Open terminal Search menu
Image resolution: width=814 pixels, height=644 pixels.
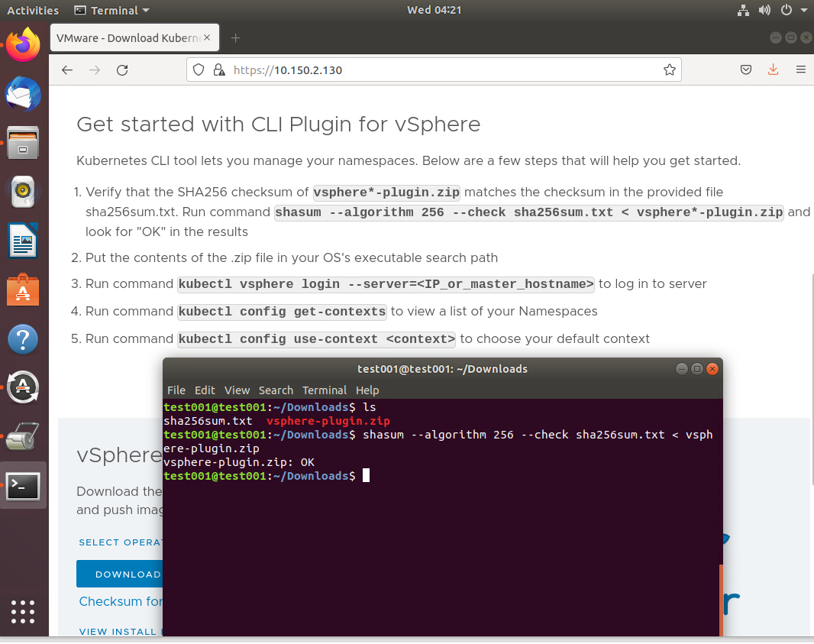click(276, 390)
